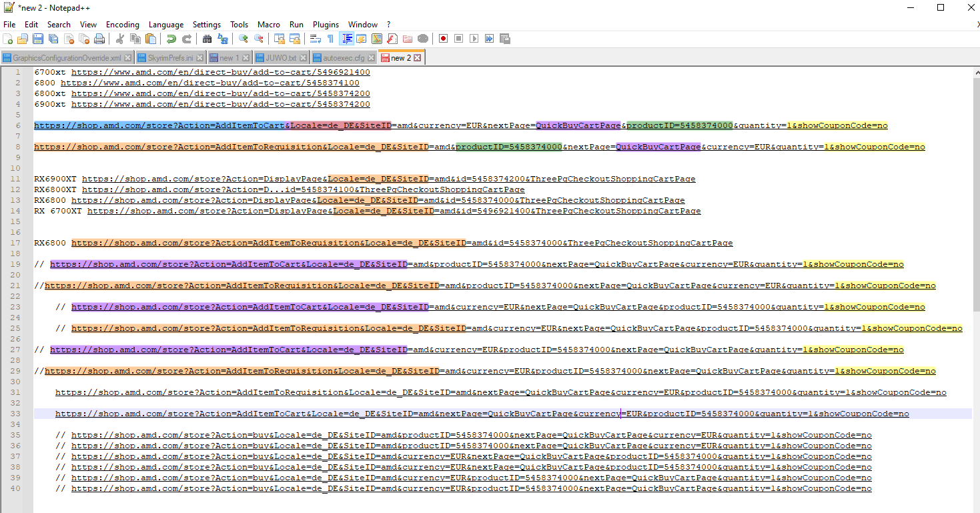Toggle the indent guide toolbar button

point(347,39)
